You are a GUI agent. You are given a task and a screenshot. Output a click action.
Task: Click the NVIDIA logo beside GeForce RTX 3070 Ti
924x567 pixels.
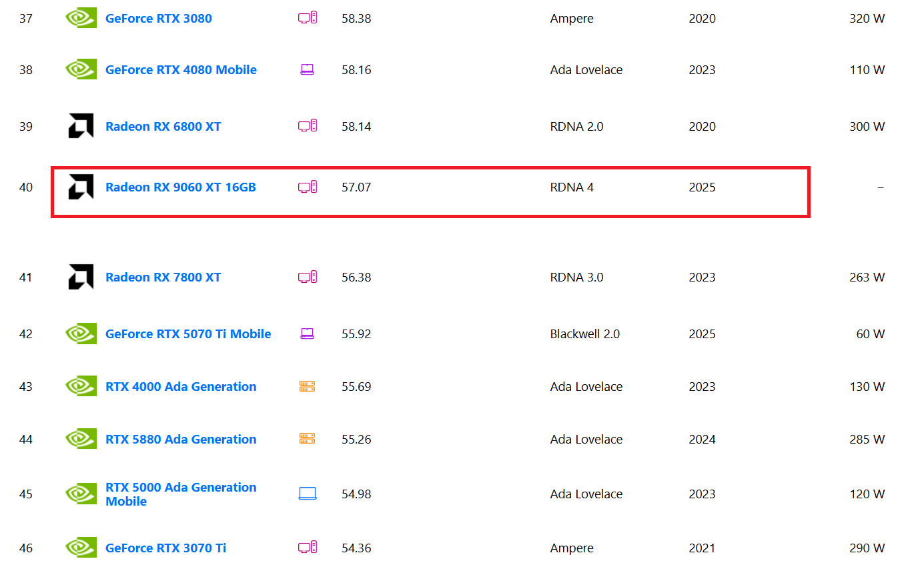point(81,548)
